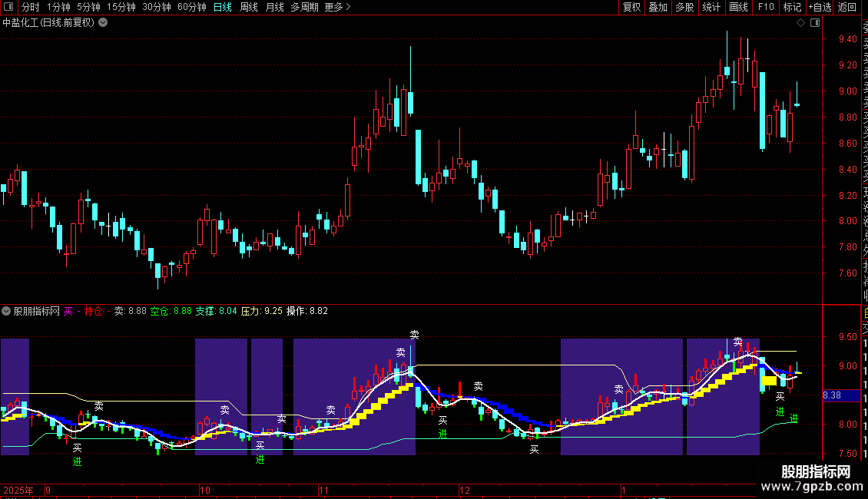Click the month 9 marker on time axis
868x499 pixels.
click(48, 490)
